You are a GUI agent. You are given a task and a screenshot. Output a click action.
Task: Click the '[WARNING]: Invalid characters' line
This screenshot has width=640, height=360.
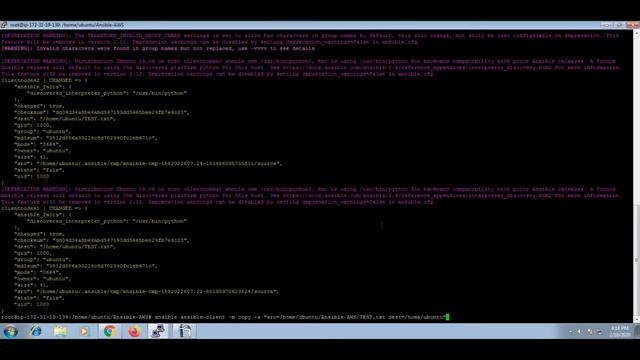pos(158,48)
